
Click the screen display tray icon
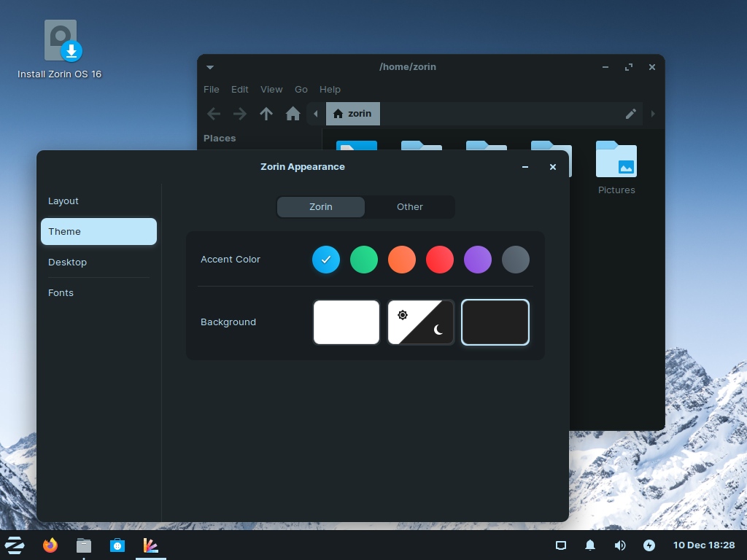tap(561, 545)
